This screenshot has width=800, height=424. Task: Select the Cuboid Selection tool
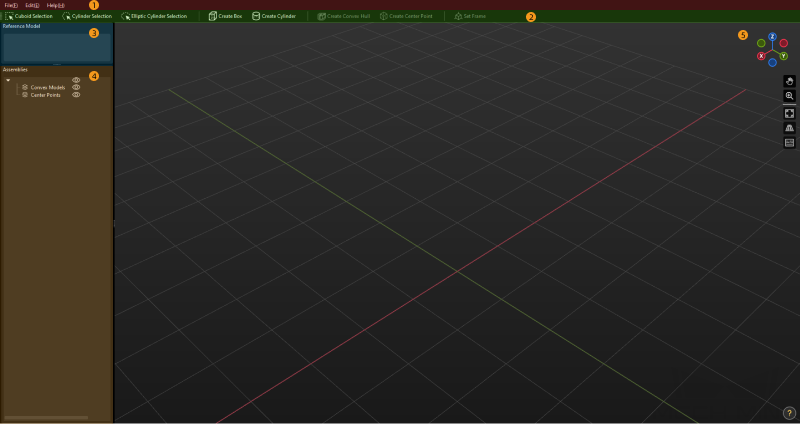pyautogui.click(x=29, y=16)
